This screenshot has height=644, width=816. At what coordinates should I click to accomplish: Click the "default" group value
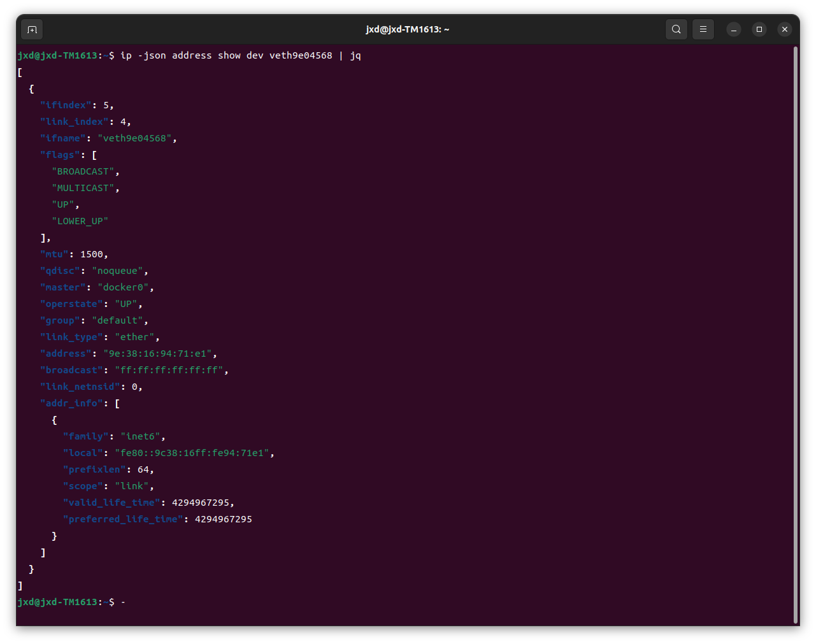(117, 320)
